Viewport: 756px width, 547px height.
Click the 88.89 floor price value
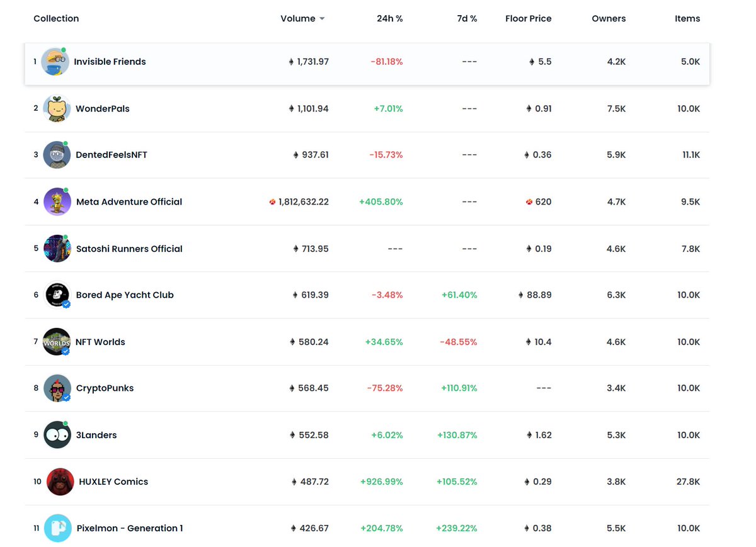(540, 295)
